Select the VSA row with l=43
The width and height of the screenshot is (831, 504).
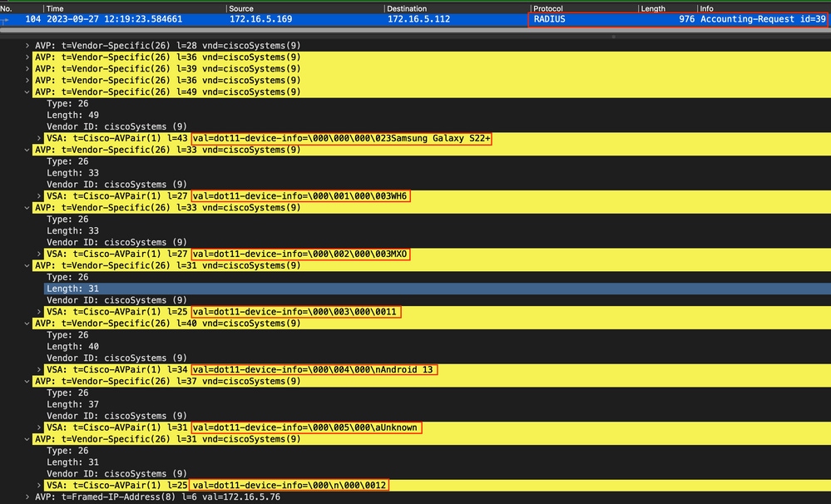click(x=438, y=138)
